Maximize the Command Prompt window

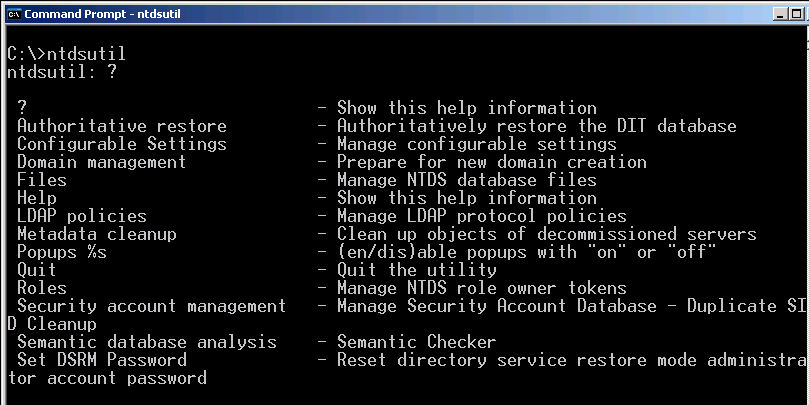coord(798,13)
